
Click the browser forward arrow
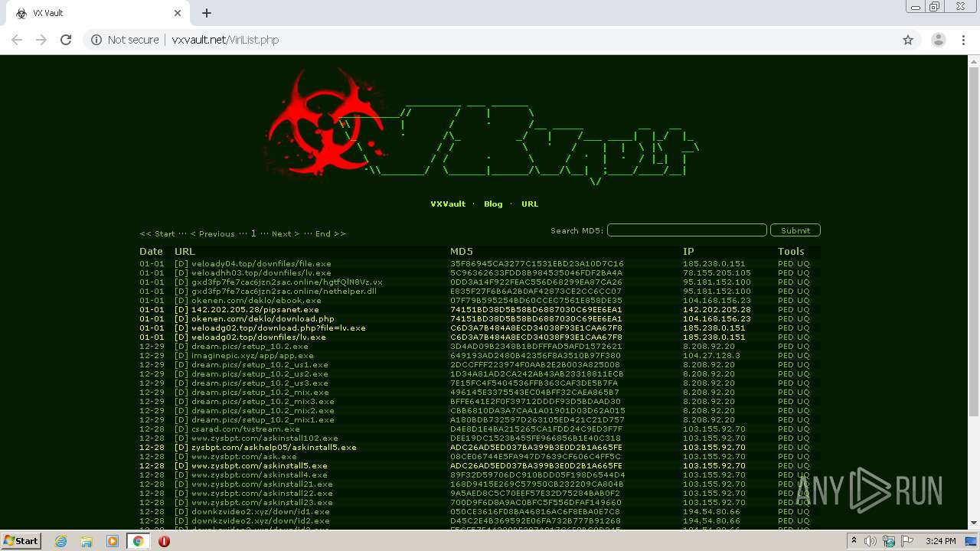[41, 40]
